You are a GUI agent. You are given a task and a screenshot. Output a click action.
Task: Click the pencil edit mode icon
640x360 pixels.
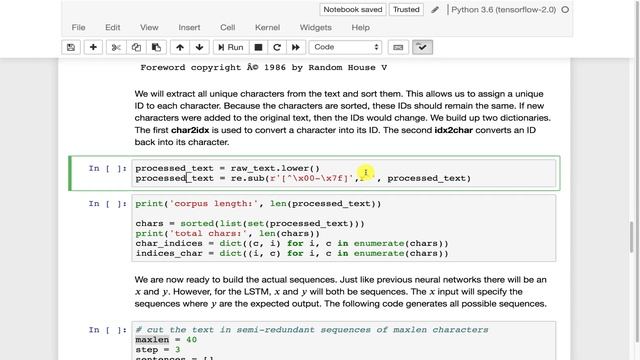[x=435, y=10]
